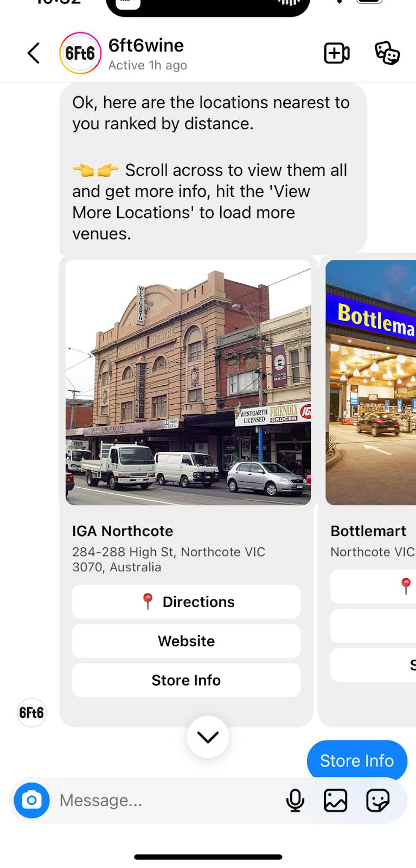Start a video call with 6ft6wine
The image size is (416, 868).
(x=337, y=53)
